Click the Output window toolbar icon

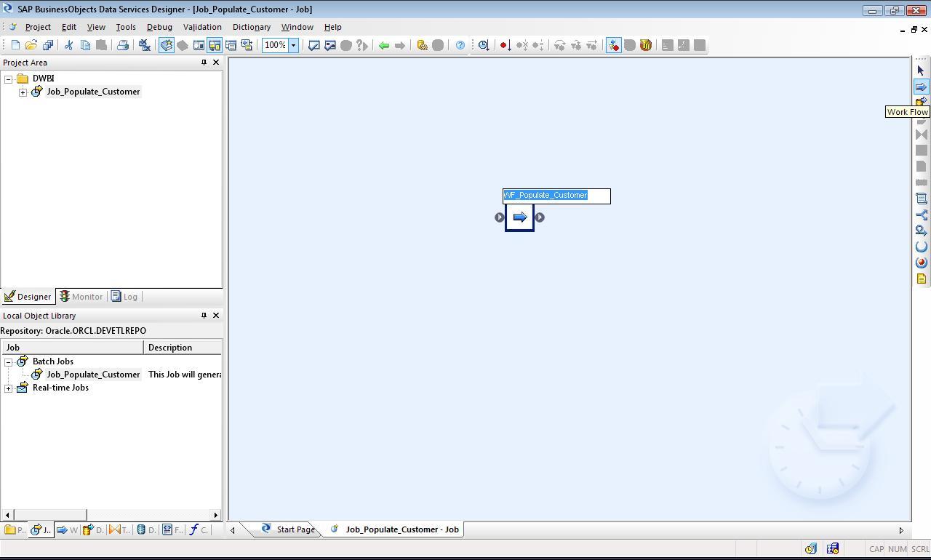tap(231, 45)
